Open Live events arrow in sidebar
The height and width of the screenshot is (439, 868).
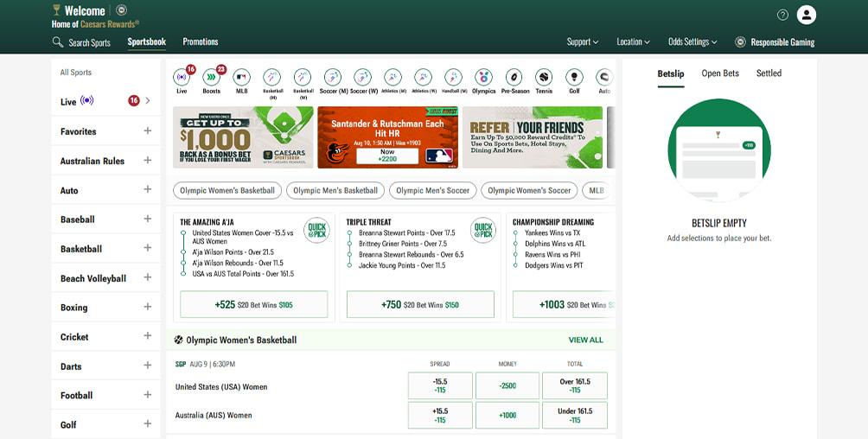148,101
